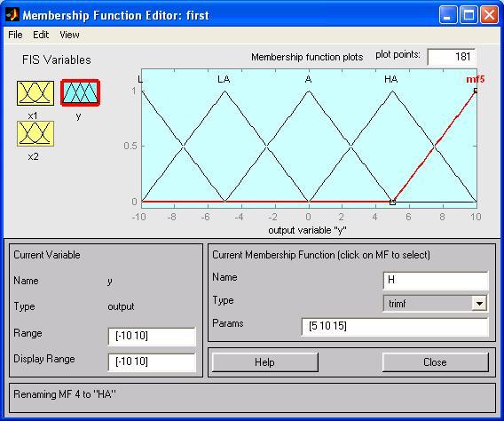Select the x1 input variable icon
Image resolution: width=504 pixels, height=421 pixels.
point(35,93)
